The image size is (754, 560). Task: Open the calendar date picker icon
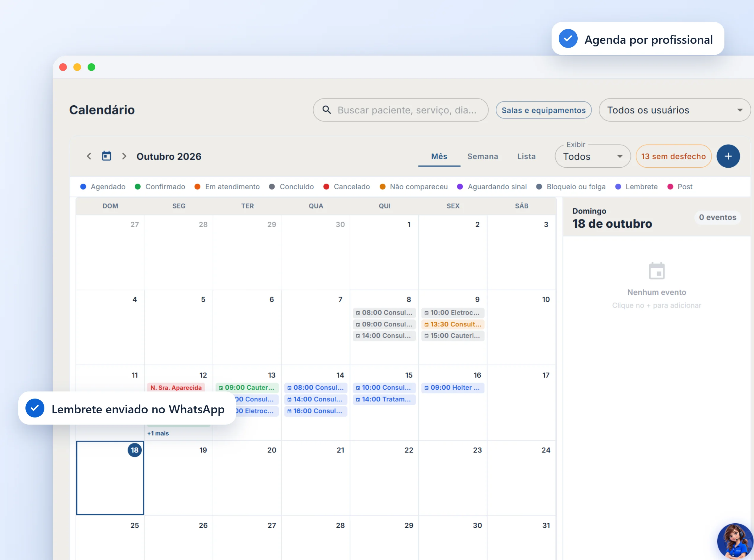pos(107,156)
